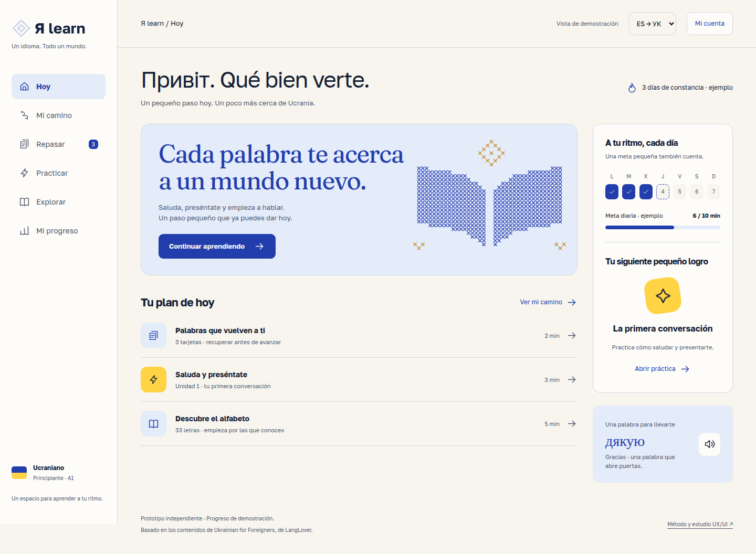
Task: Click the Я learn diamond logo icon
Action: coord(21,28)
